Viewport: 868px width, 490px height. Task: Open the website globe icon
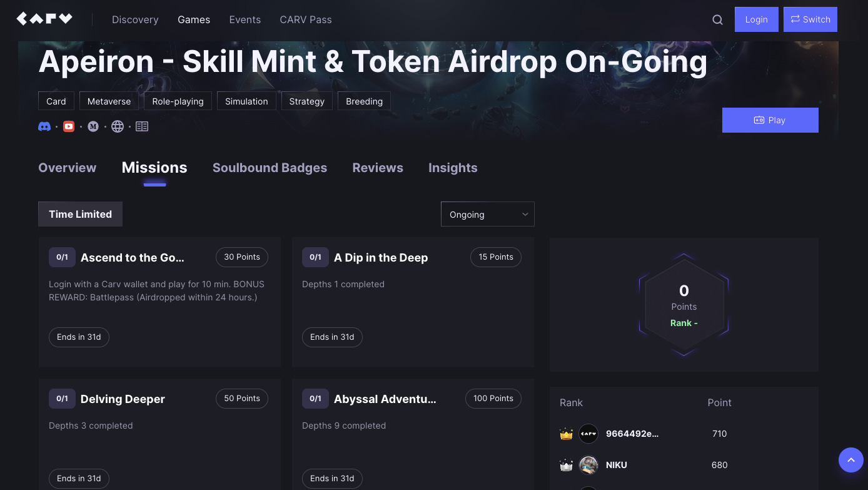pos(118,126)
